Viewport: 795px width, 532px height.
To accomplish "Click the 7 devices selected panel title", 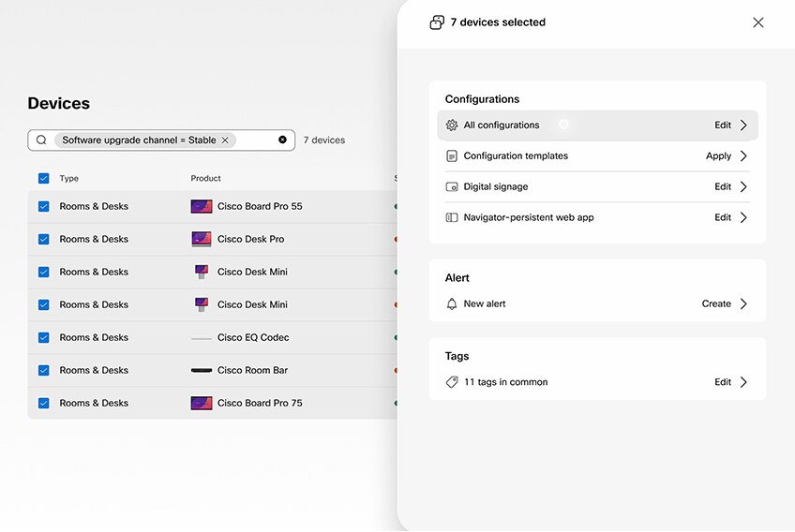I will point(498,22).
